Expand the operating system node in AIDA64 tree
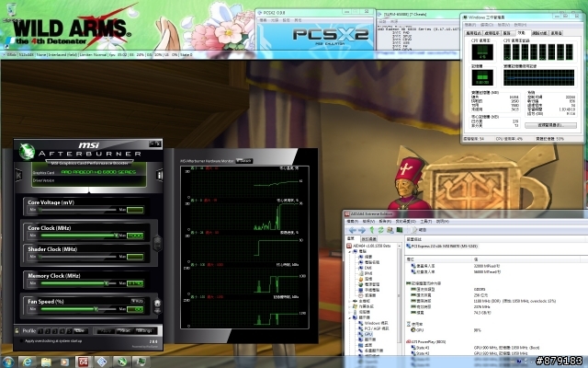This screenshot has height=368, width=588. pos(350,306)
